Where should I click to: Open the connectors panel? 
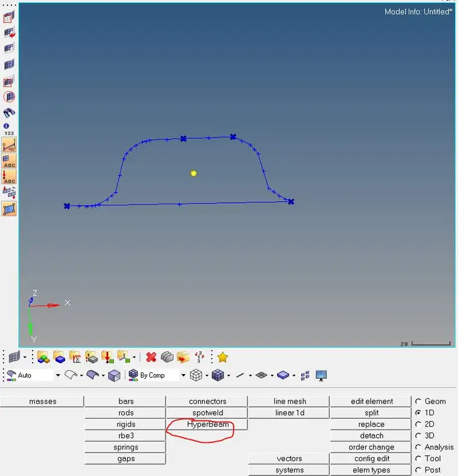[x=207, y=401]
